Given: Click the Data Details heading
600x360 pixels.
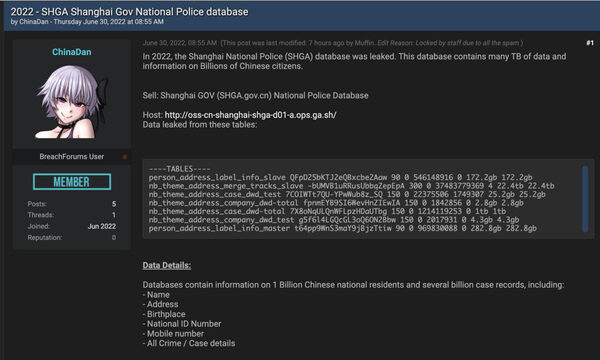Looking at the screenshot, I should click(x=166, y=265).
